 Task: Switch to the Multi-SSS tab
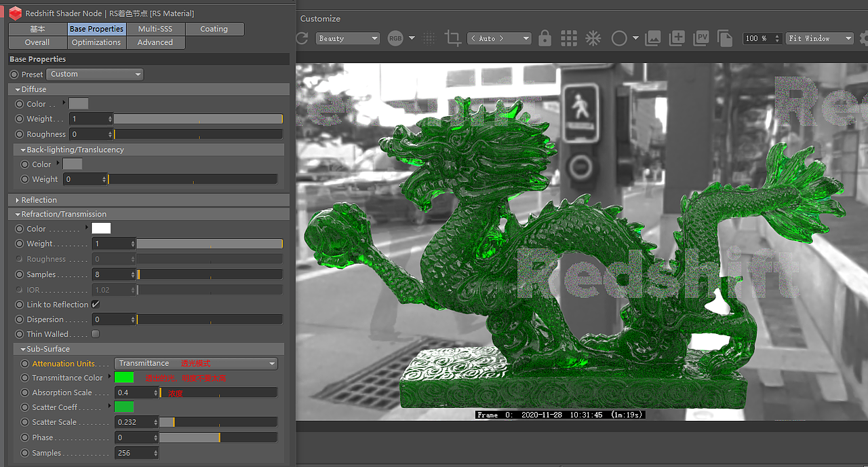tap(155, 29)
